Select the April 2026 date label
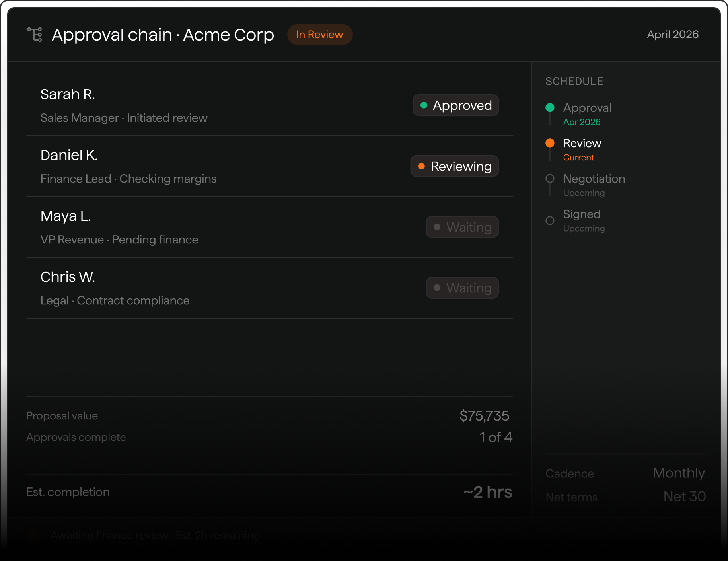The image size is (728, 561). tap(673, 35)
